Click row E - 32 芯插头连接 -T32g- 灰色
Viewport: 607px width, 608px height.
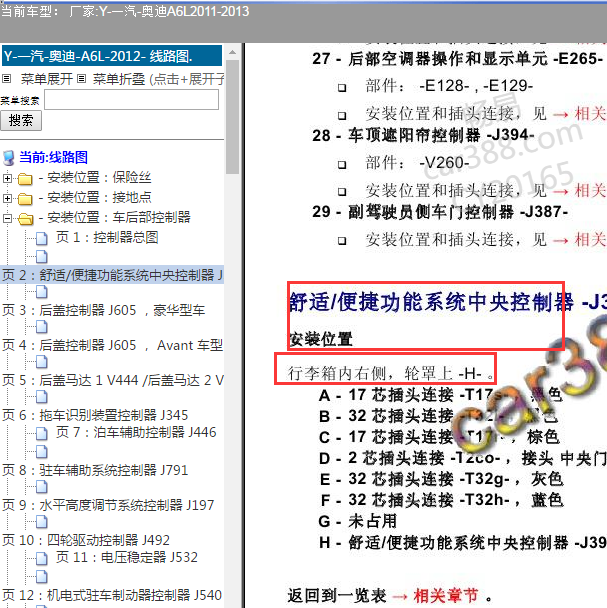tap(441, 479)
